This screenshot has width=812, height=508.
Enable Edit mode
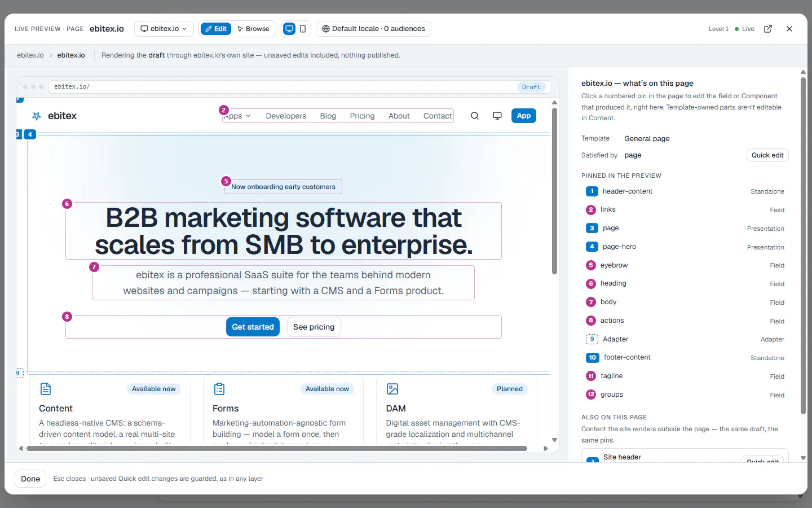point(215,29)
